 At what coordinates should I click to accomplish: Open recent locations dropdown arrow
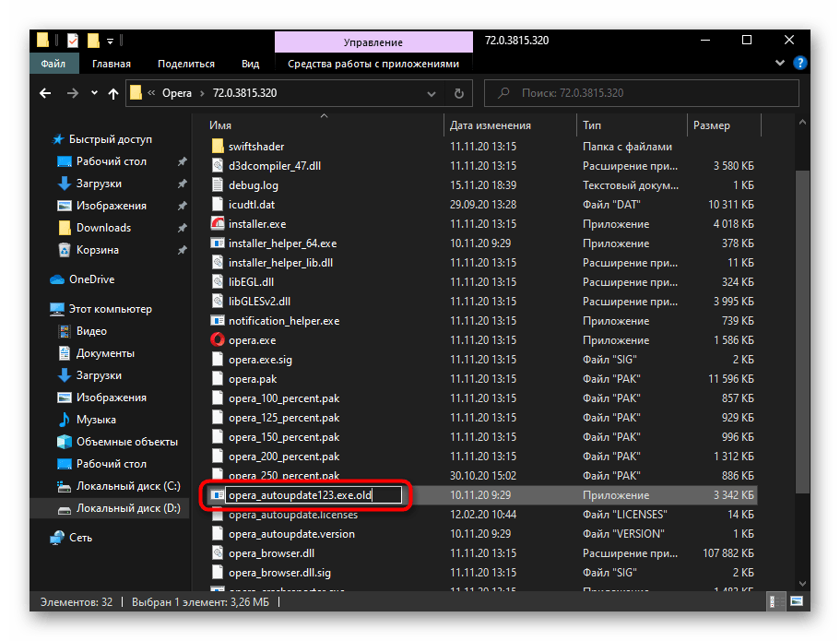coord(93,93)
